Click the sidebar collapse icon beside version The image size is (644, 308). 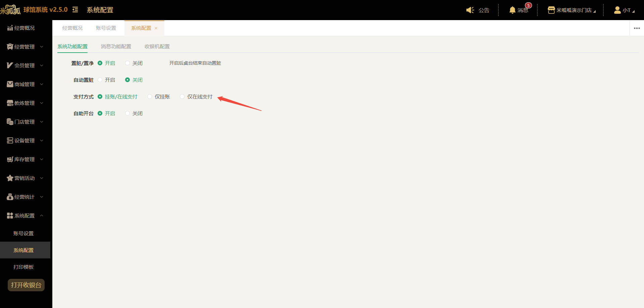(x=75, y=10)
